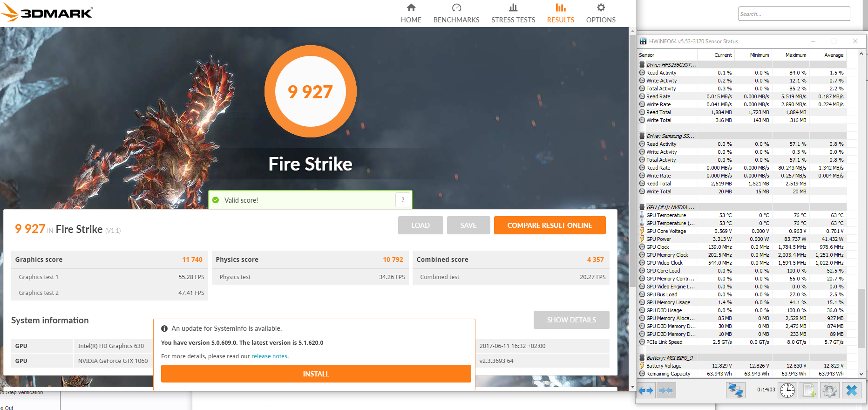Close HWiNFO sensors with the blue X icon
This screenshot has height=410, width=868.
tap(852, 390)
